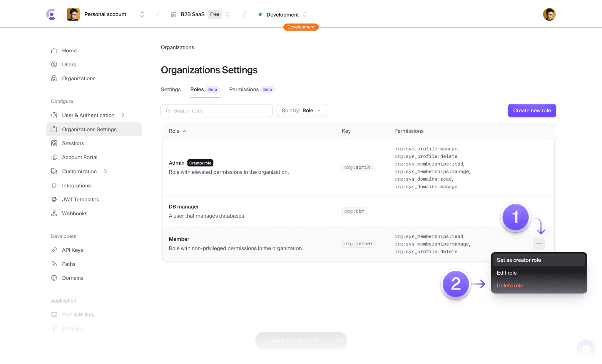Click the Clerk logo icon
Image resolution: width=602 pixels, height=364 pixels.
(x=51, y=14)
